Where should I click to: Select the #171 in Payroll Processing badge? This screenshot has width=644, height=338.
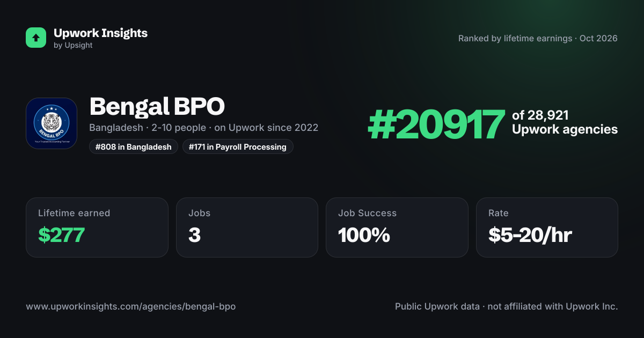(238, 146)
